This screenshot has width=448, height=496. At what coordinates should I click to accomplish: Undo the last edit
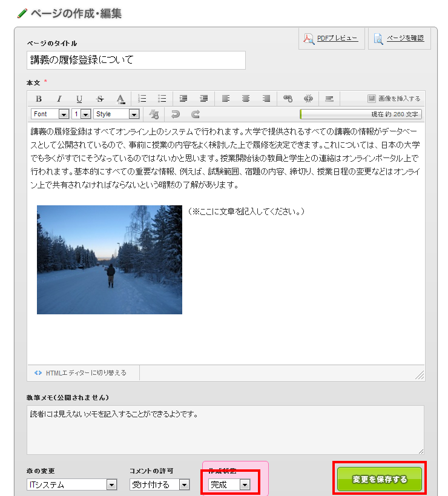[175, 114]
